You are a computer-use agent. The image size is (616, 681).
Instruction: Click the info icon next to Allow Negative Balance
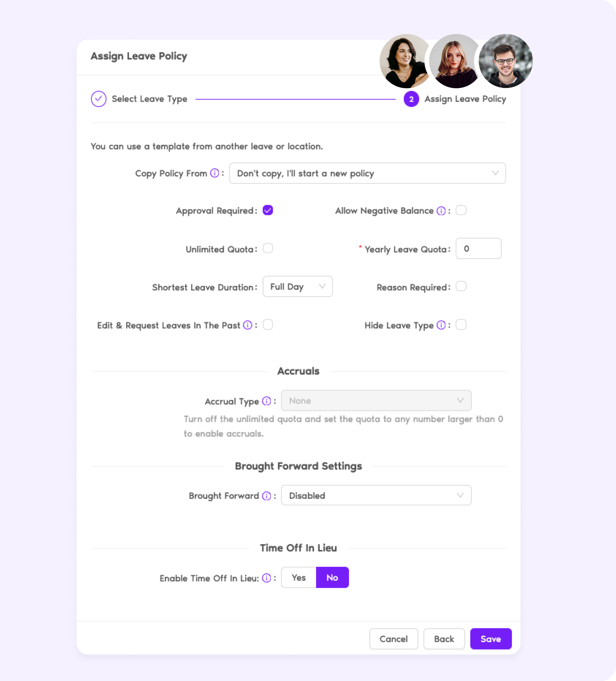pyautogui.click(x=442, y=211)
